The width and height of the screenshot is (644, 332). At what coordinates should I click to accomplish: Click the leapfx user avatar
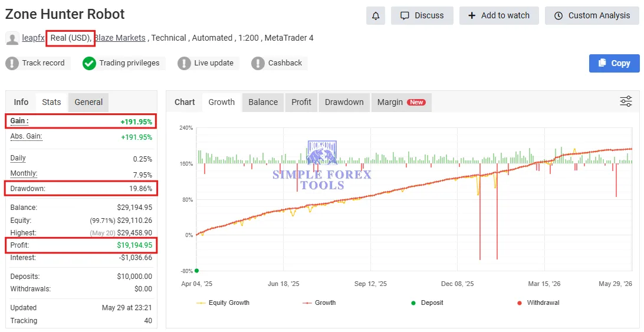pos(12,38)
